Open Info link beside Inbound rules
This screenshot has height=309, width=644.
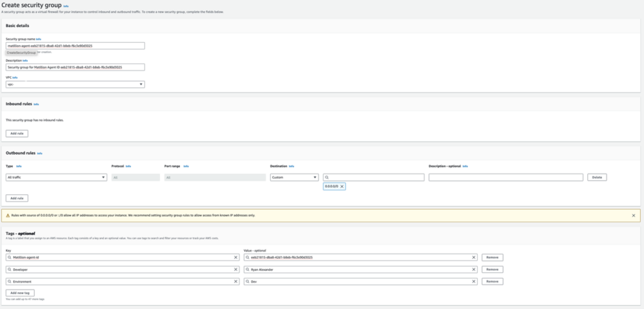tap(36, 104)
